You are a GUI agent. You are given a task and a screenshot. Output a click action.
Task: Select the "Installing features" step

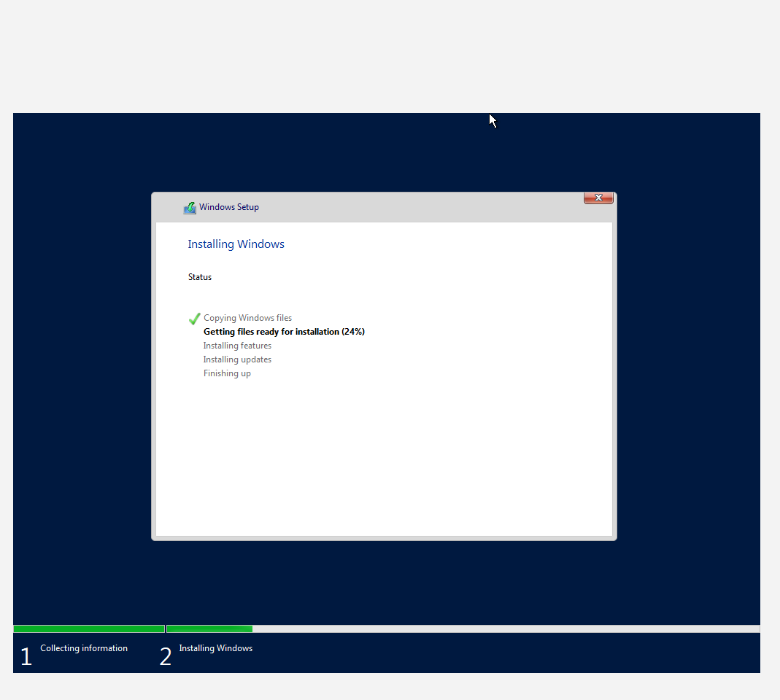[x=237, y=346]
